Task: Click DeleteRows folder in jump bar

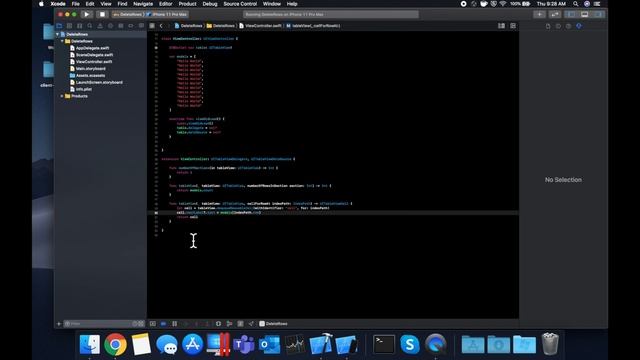Action: coord(221,26)
